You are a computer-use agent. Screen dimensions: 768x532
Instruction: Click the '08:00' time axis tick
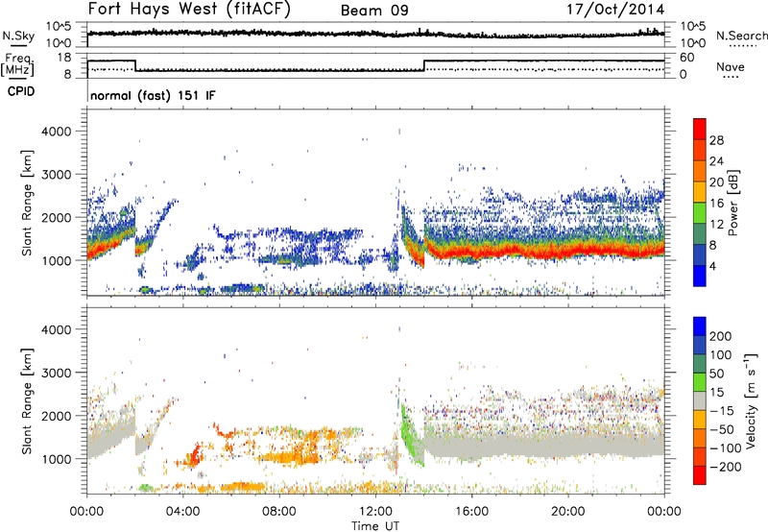click(x=279, y=512)
